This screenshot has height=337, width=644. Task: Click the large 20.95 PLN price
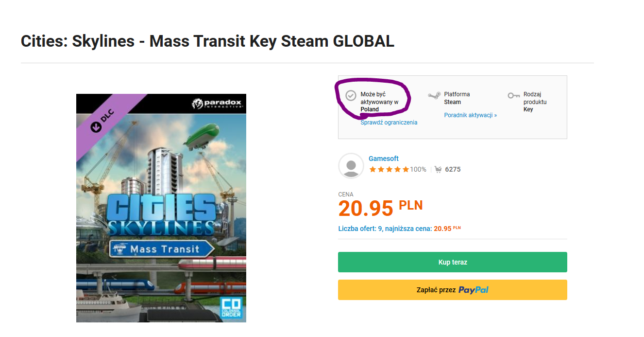tap(380, 208)
